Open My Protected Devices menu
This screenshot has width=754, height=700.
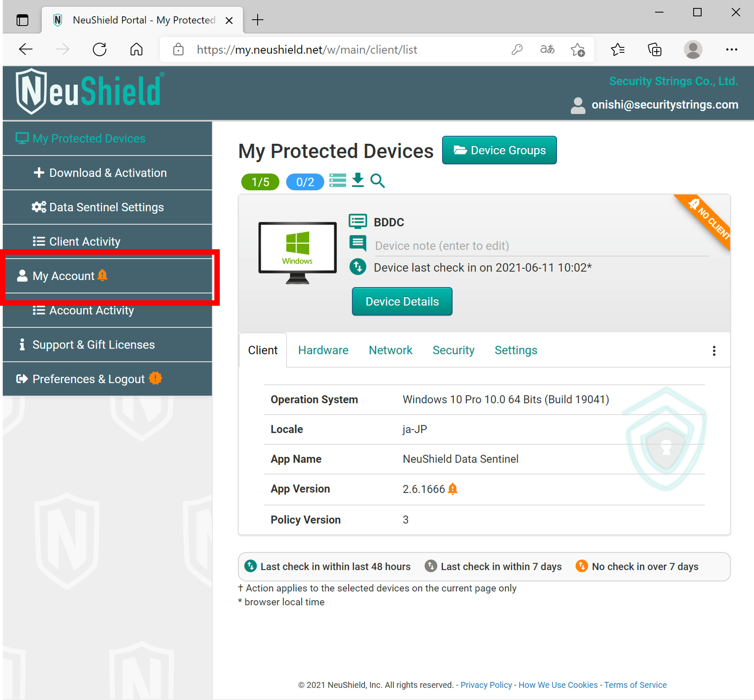[x=107, y=138]
